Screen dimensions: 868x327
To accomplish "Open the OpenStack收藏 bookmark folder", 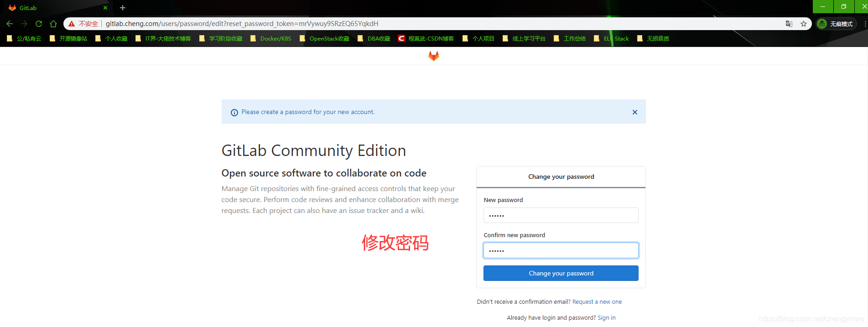I will tap(324, 39).
